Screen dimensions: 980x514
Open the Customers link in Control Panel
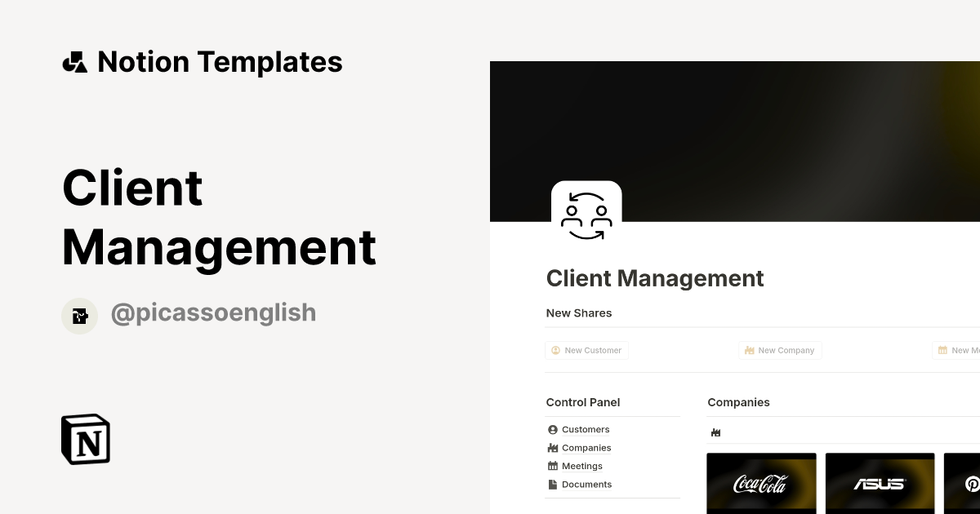pos(585,429)
